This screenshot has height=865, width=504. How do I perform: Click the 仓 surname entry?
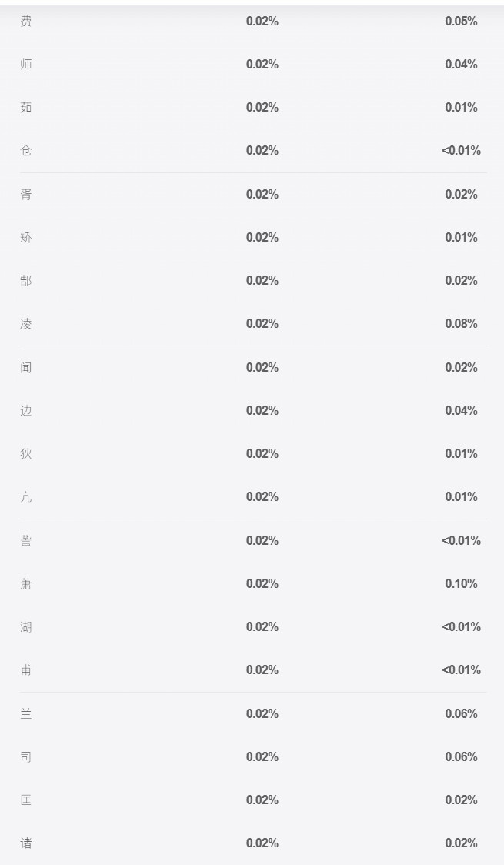(x=26, y=150)
